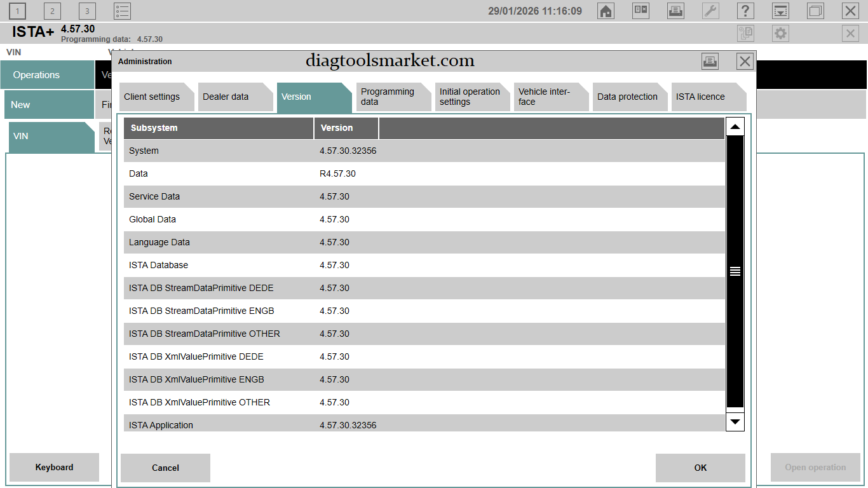Viewport: 868px width, 488px height.
Task: Open the Programming data tab
Action: (x=390, y=97)
